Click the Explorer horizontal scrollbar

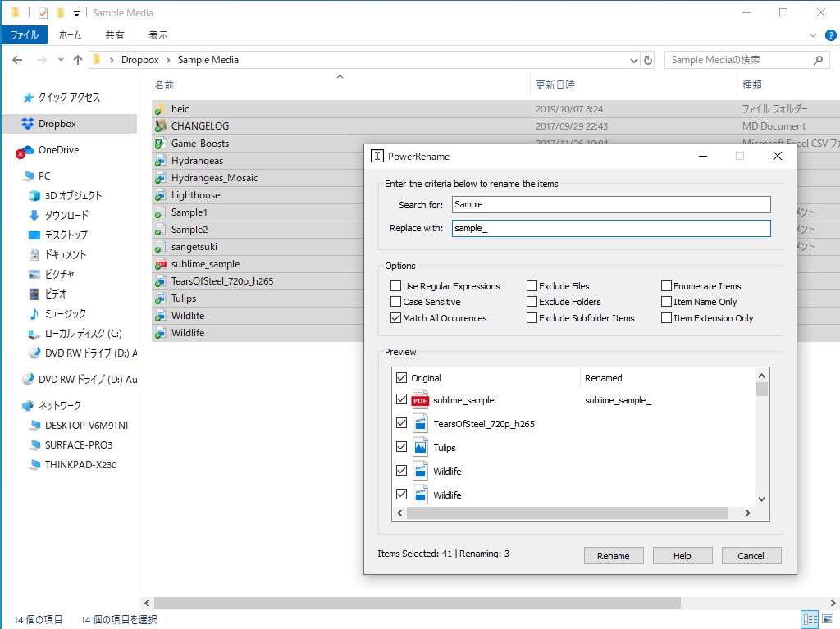click(418, 603)
